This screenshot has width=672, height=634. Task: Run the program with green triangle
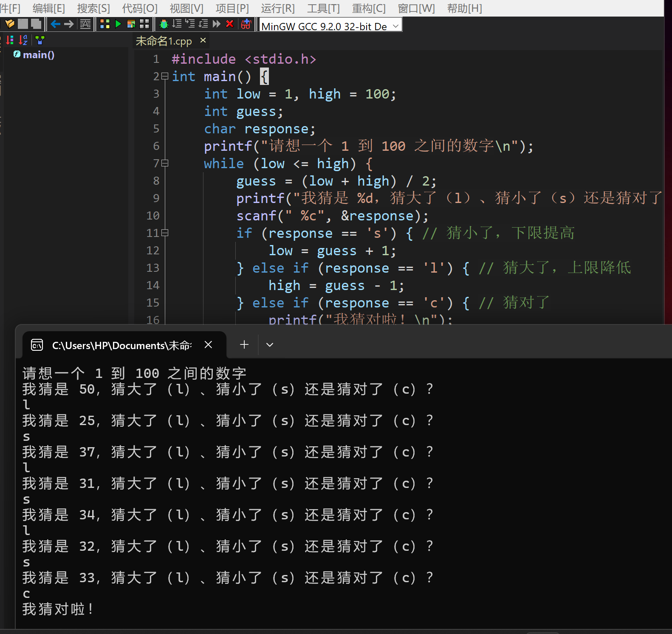(x=118, y=24)
